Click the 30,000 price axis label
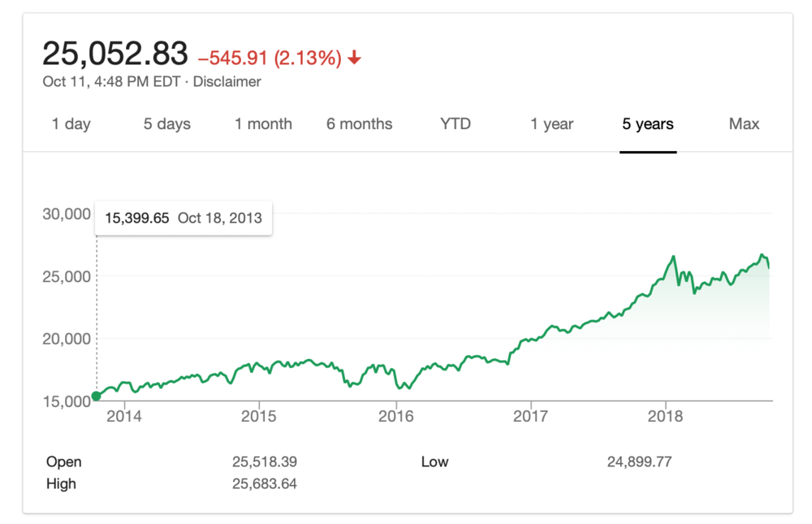 (x=67, y=214)
